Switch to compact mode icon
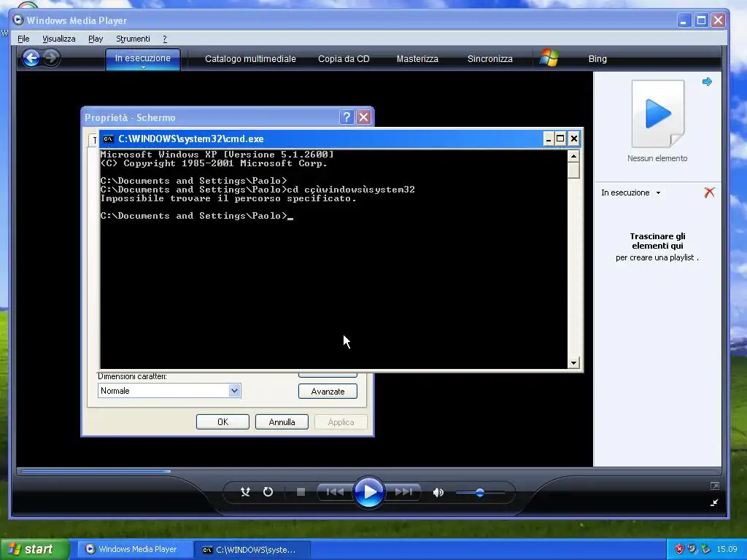Image resolution: width=747 pixels, height=560 pixels. click(x=715, y=502)
